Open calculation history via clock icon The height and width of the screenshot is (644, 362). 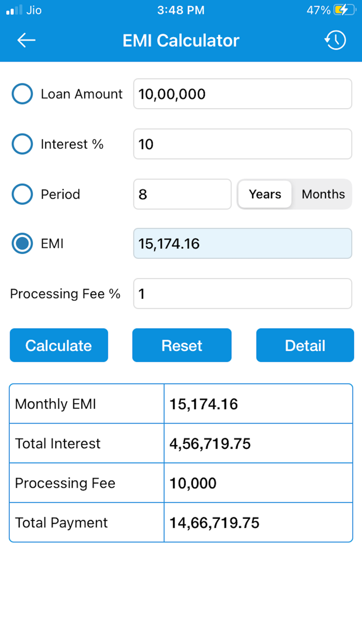pos(335,40)
